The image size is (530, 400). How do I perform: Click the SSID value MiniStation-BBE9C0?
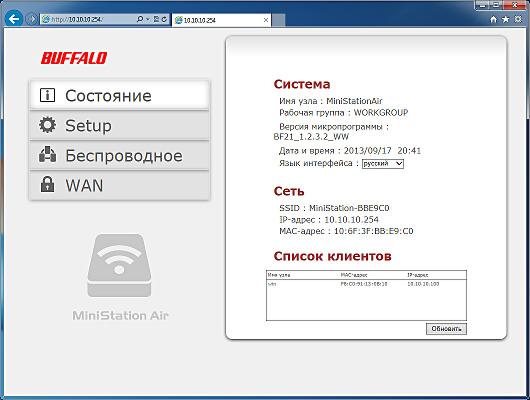tap(349, 208)
